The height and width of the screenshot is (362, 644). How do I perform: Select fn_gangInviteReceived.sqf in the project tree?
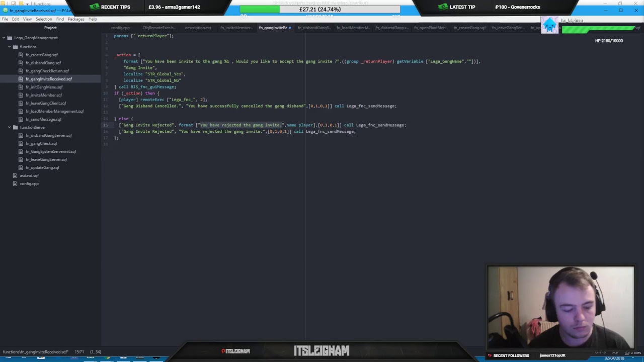[49, 79]
